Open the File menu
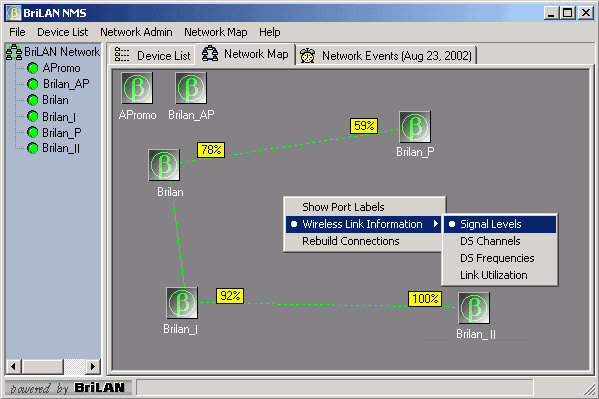Image resolution: width=599 pixels, height=399 pixels. [17, 32]
